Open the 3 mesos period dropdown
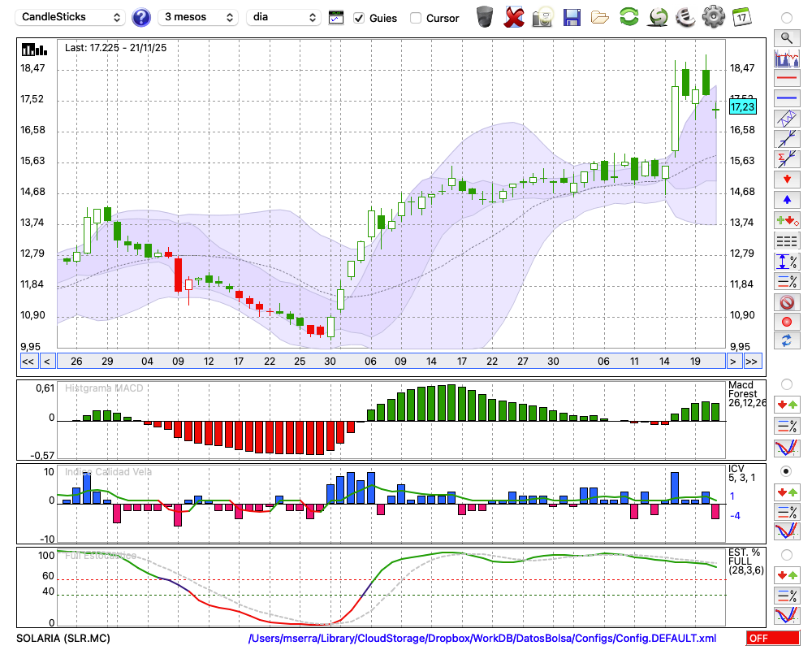812x650 pixels. point(197,17)
